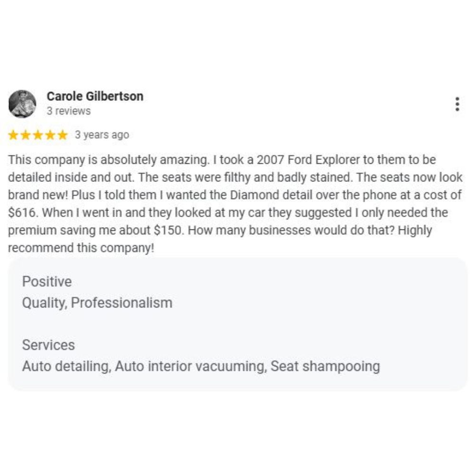Click the '3 years ago' timestamp
The image size is (476, 476).
(102, 135)
